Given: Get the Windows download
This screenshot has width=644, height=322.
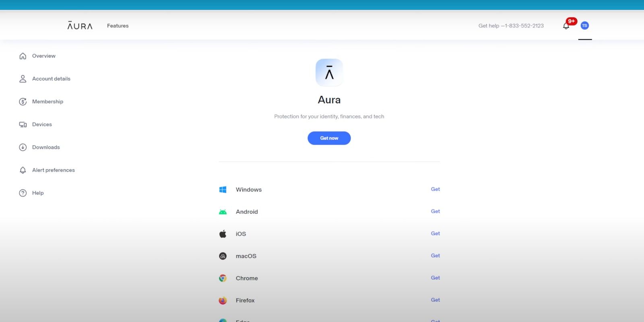Looking at the screenshot, I should click(x=435, y=189).
